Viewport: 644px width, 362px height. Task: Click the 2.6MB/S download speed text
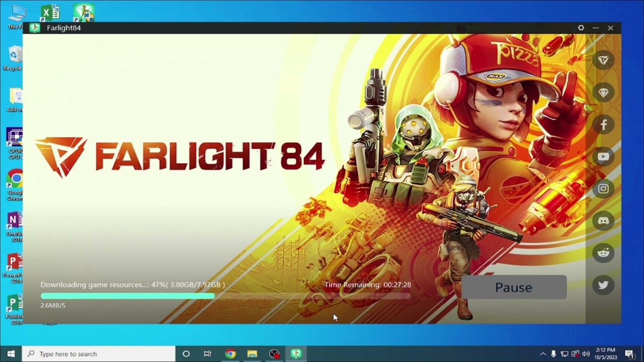tap(53, 305)
